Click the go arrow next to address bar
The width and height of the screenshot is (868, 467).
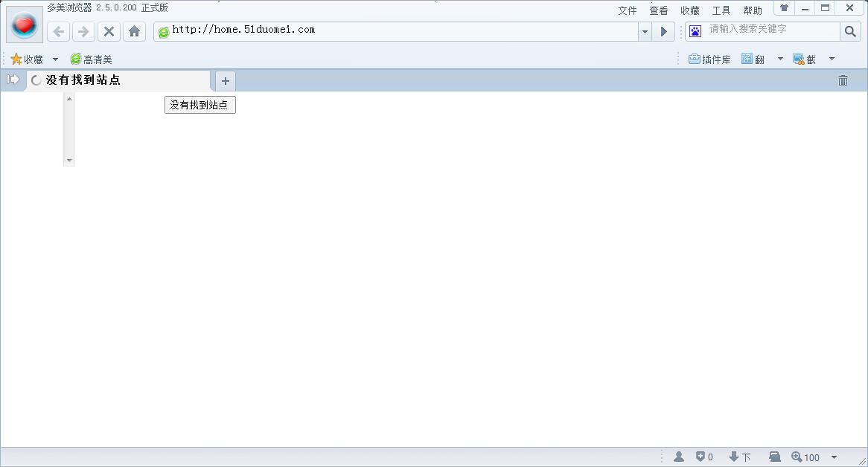point(664,31)
